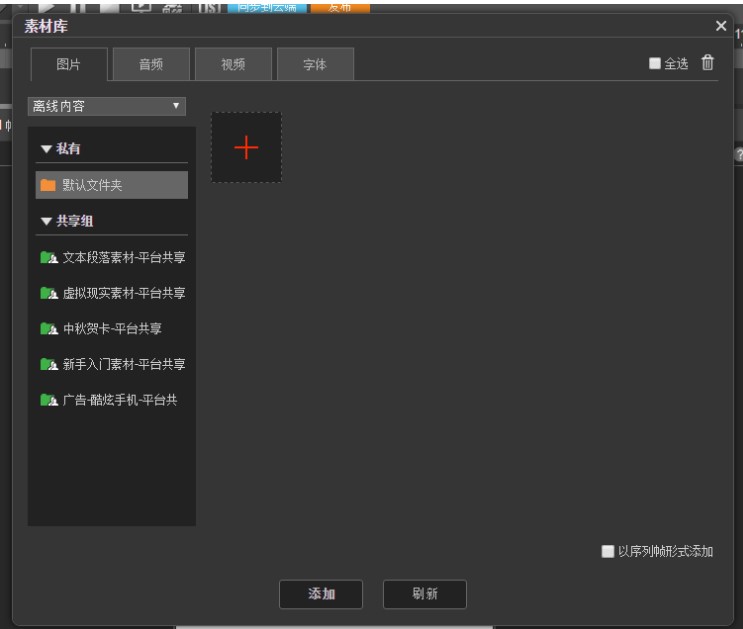Screen dimensions: 743x629
Task: Click the trash can delete icon
Action: click(x=708, y=63)
